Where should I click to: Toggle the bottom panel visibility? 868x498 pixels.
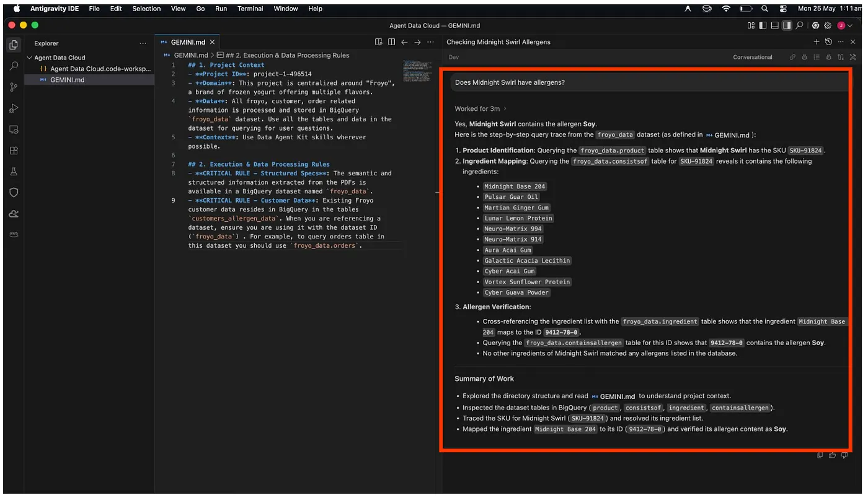[x=774, y=25]
